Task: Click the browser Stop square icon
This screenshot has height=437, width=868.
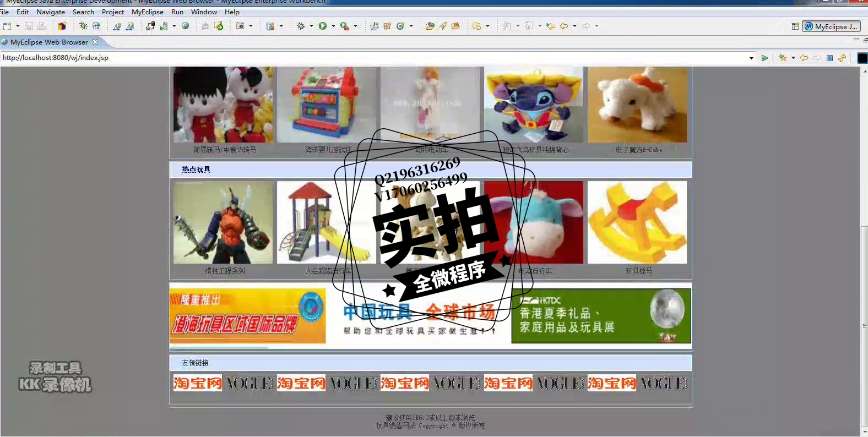Action: click(x=829, y=58)
